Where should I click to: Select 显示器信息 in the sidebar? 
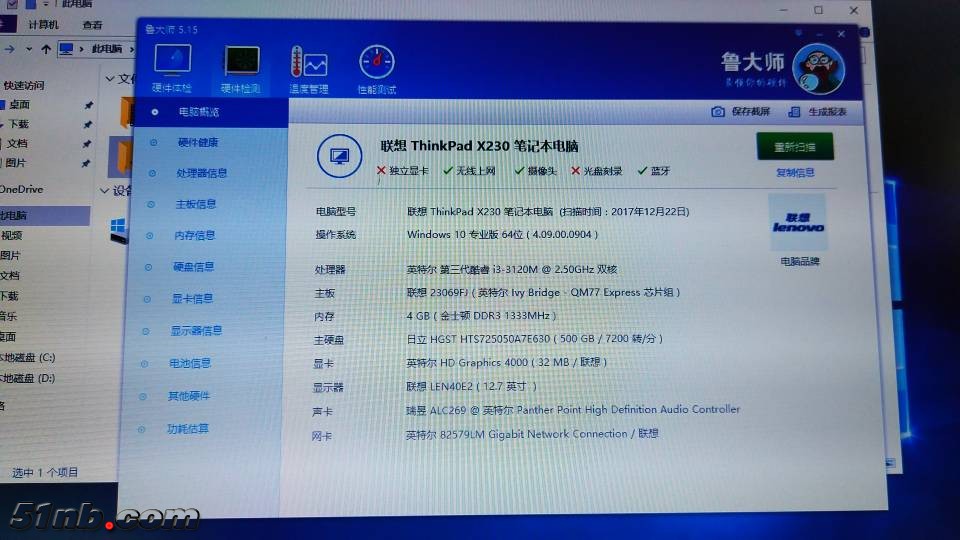click(x=196, y=331)
